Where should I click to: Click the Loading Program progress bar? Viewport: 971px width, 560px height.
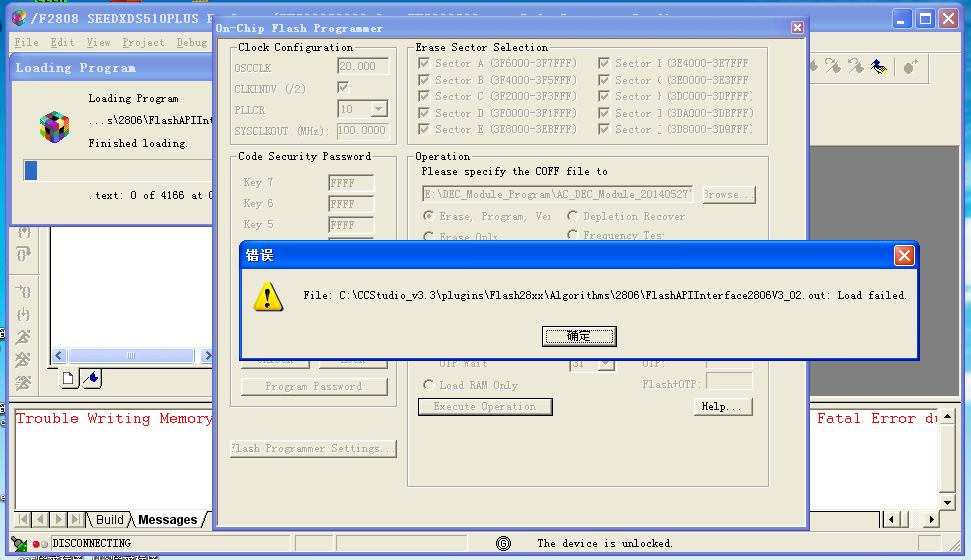coord(118,170)
